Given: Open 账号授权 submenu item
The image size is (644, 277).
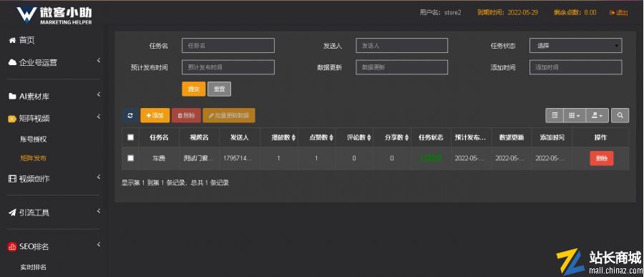Looking at the screenshot, I should 33,139.
